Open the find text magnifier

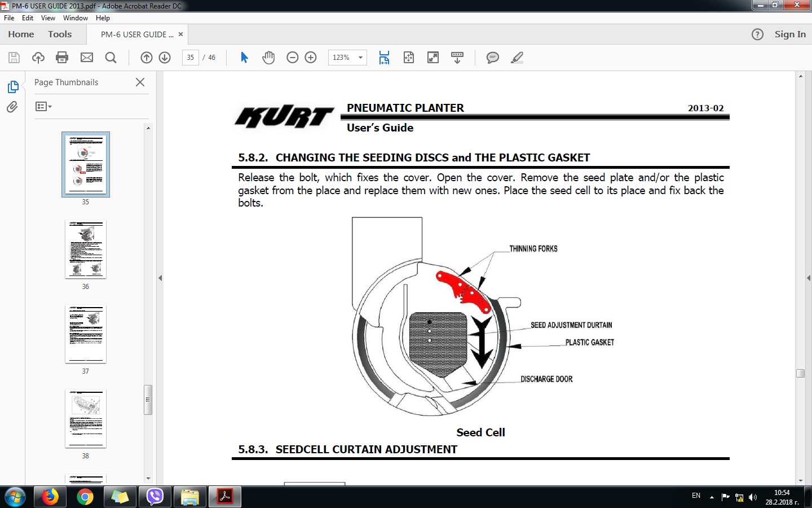point(111,58)
